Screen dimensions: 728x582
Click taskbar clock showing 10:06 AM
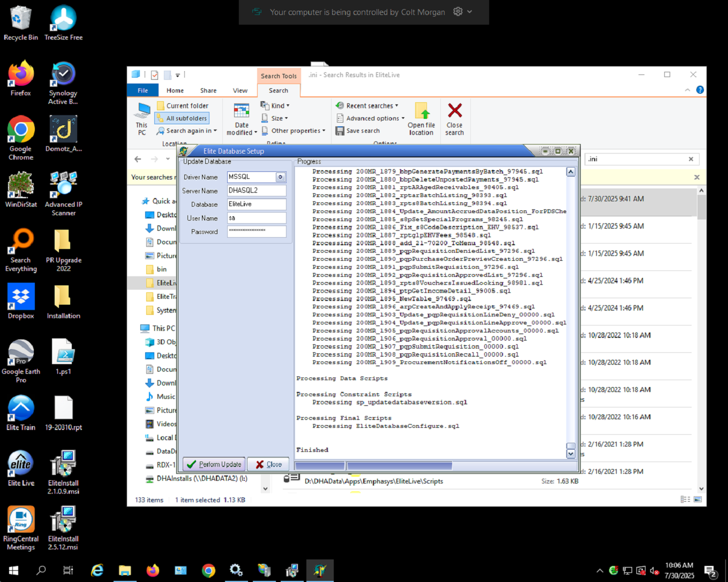click(x=679, y=571)
